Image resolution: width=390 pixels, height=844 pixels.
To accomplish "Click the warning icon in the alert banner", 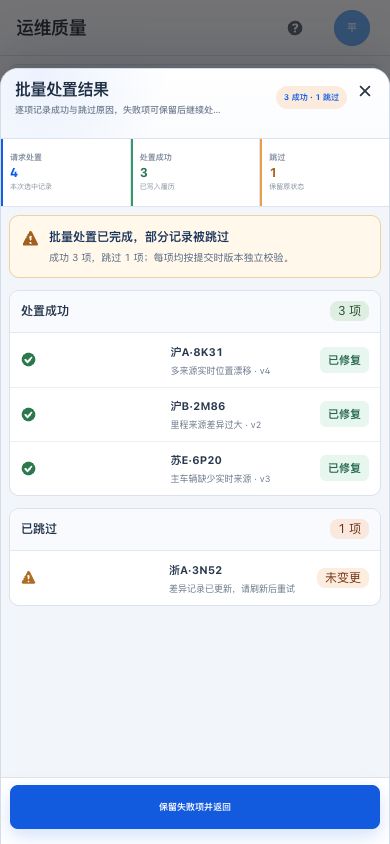I will 31,238.
